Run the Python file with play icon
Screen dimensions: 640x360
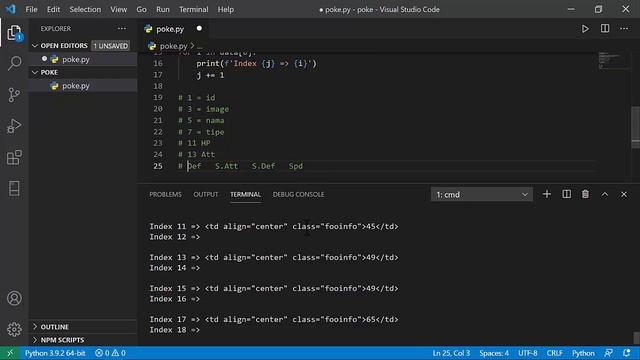pyautogui.click(x=585, y=29)
